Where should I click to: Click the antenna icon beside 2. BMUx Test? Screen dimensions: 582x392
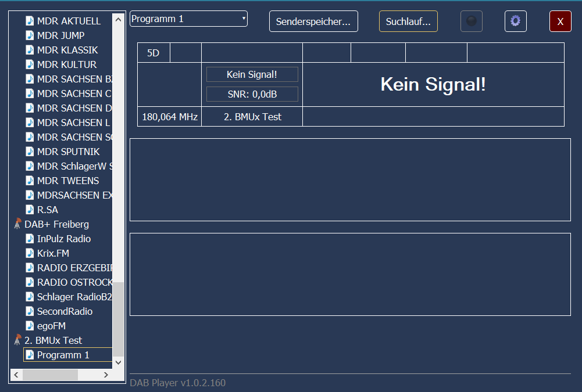click(17, 340)
